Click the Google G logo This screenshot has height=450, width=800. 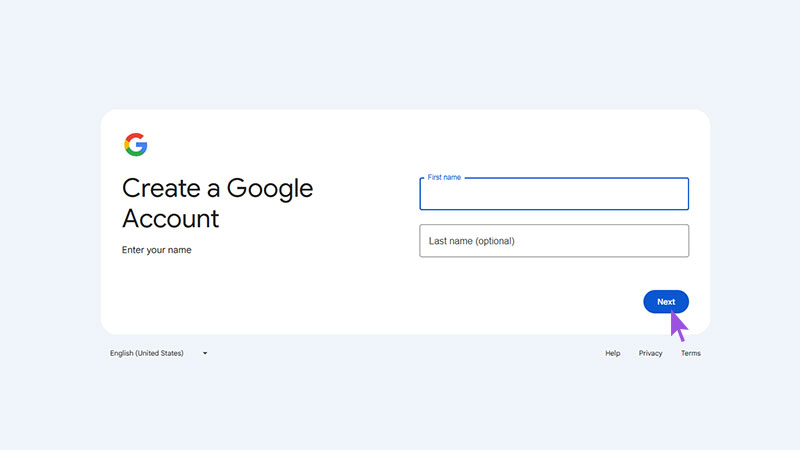pyautogui.click(x=136, y=145)
